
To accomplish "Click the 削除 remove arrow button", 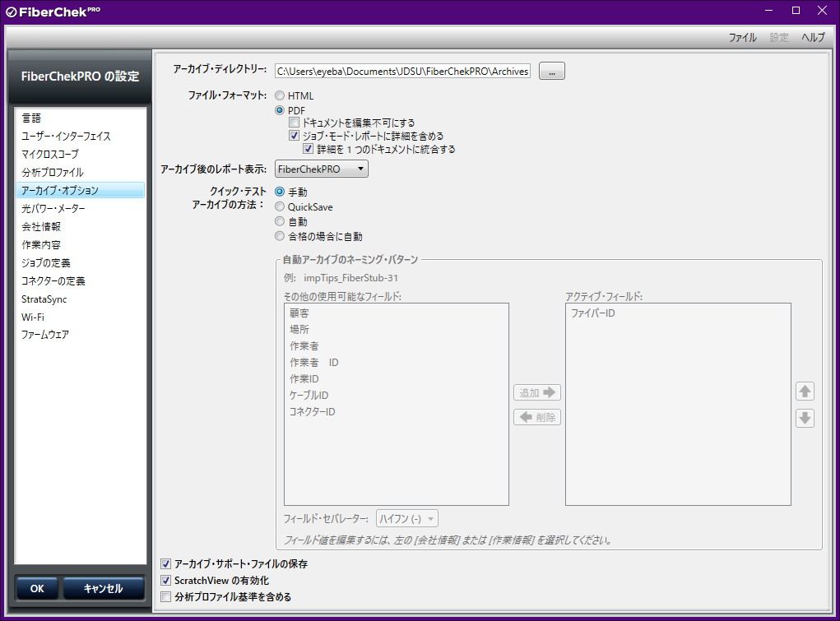I will [x=536, y=417].
